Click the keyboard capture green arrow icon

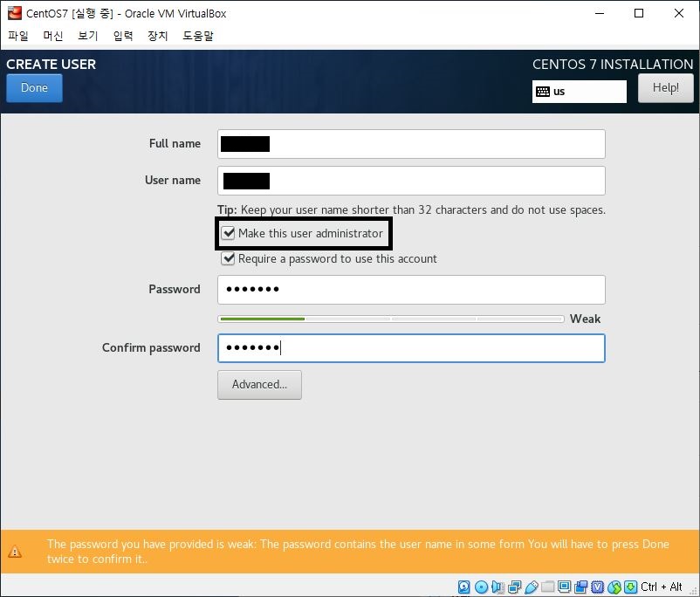630,587
